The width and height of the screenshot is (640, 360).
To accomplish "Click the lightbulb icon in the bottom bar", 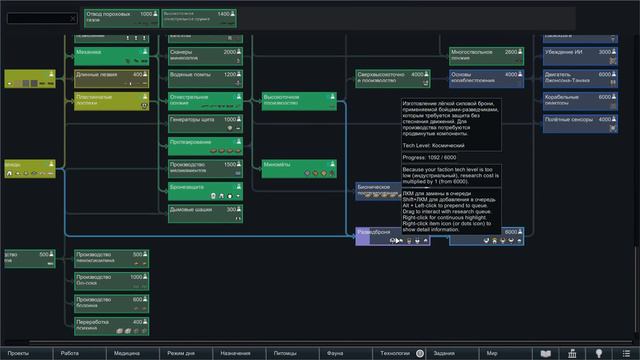I will [x=599, y=353].
